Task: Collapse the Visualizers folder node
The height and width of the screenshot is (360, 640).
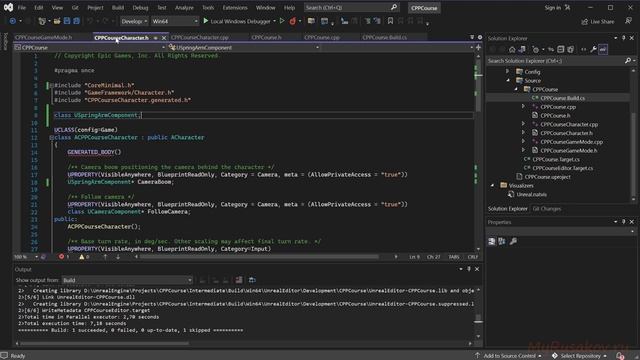Action: (x=492, y=185)
